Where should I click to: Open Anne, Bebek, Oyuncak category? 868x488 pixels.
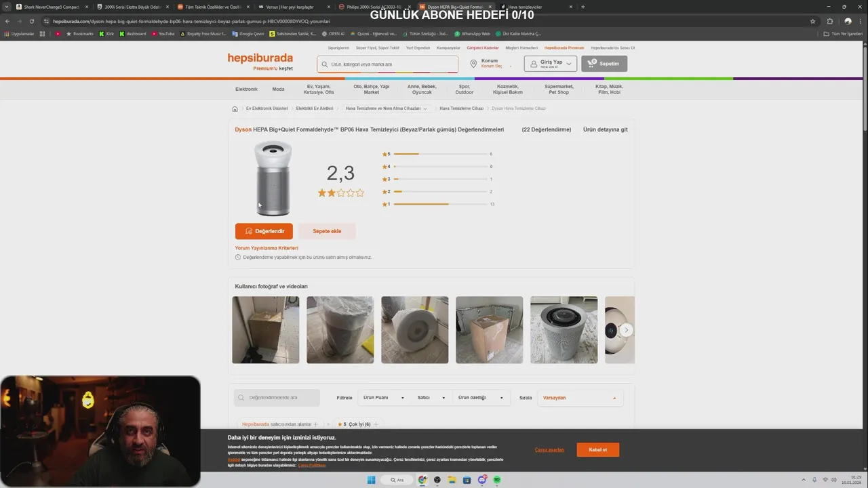tap(422, 89)
